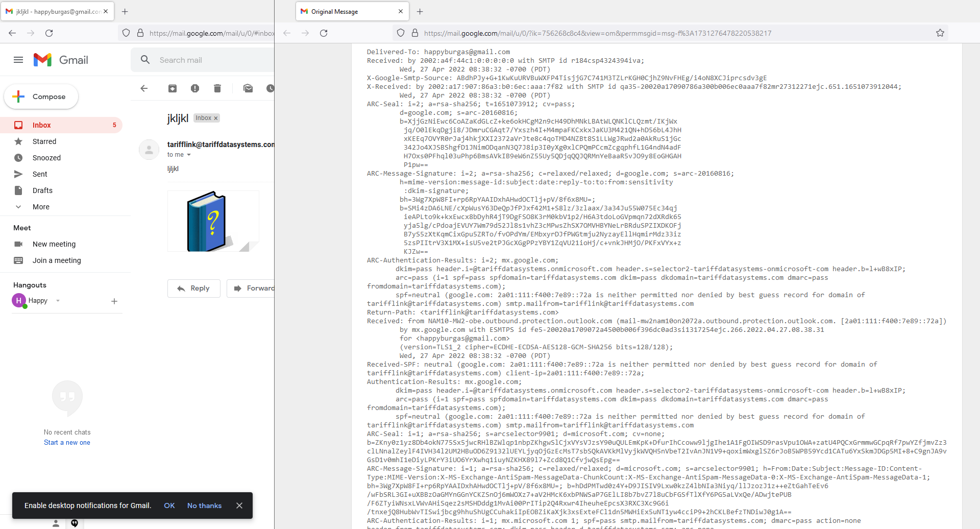The width and height of the screenshot is (980, 529).
Task: Delete the email with trash icon
Action: [x=217, y=88]
